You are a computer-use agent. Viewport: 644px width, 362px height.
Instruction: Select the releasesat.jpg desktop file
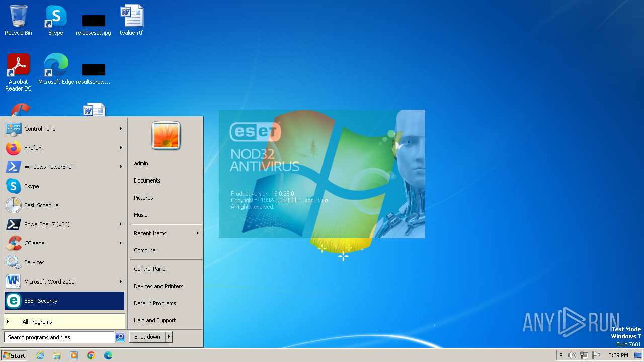click(x=94, y=24)
